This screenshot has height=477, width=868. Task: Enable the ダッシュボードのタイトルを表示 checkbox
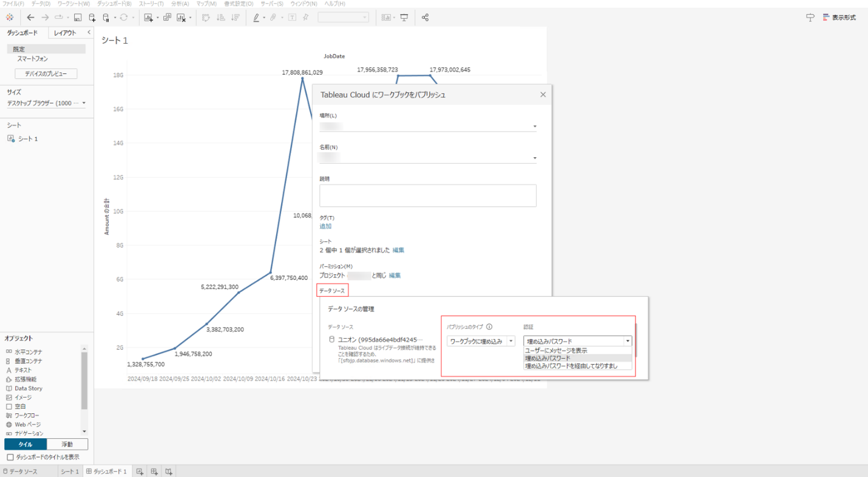click(x=10, y=457)
